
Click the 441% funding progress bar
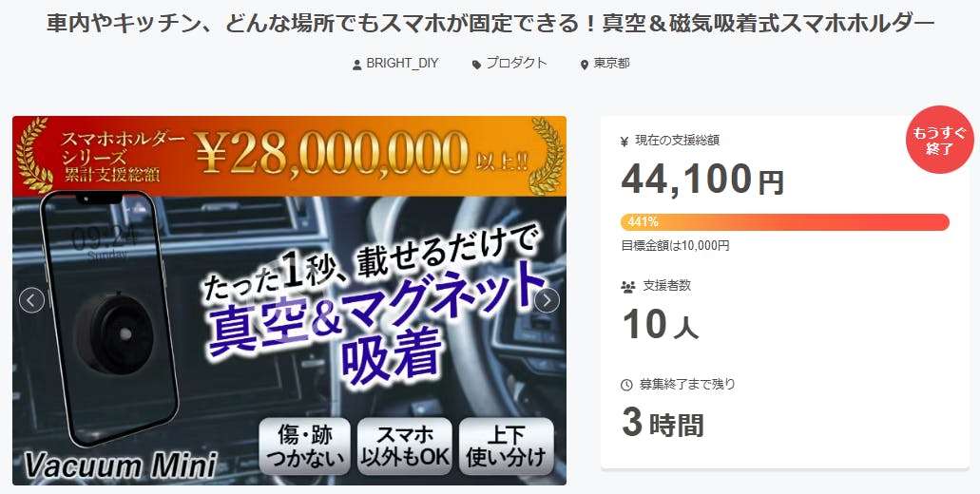click(785, 222)
